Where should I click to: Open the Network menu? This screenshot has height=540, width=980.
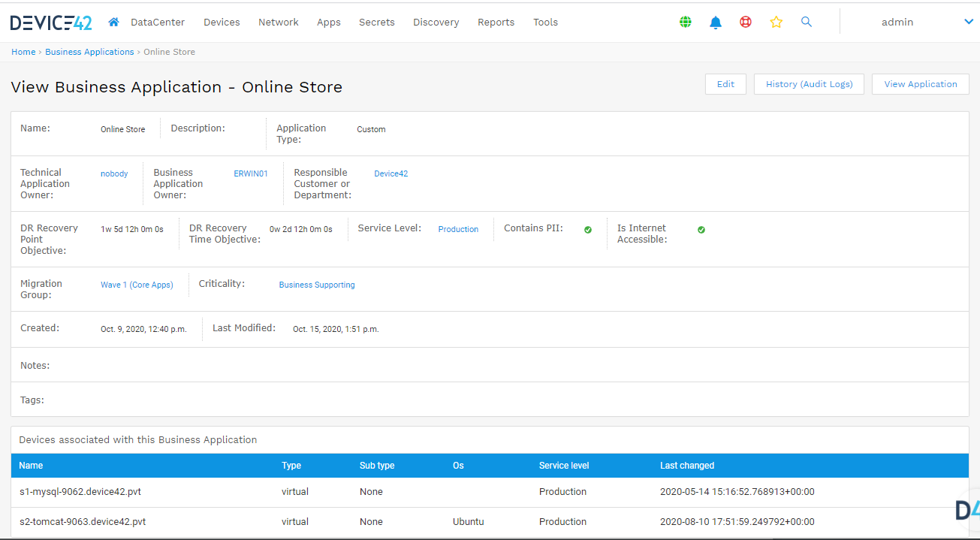tap(279, 23)
